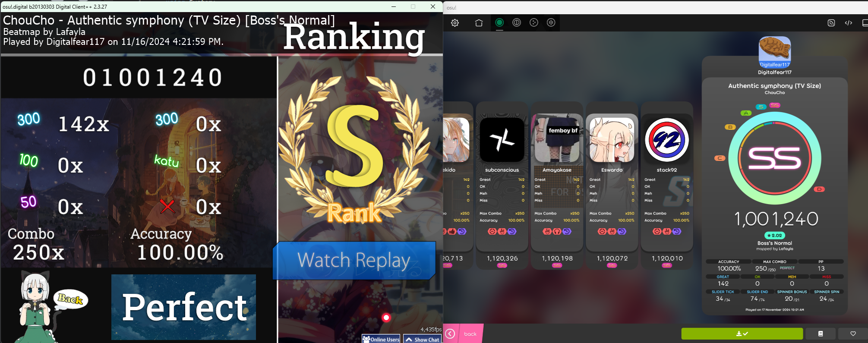The width and height of the screenshot is (868, 343).
Task: Switch to the taiko ruleset icon
Action: click(x=517, y=23)
